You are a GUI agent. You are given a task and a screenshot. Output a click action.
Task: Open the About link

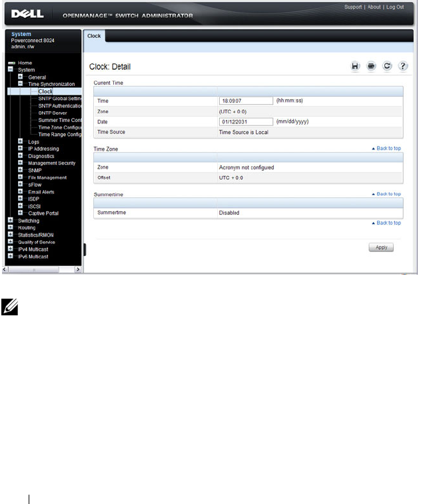(374, 7)
